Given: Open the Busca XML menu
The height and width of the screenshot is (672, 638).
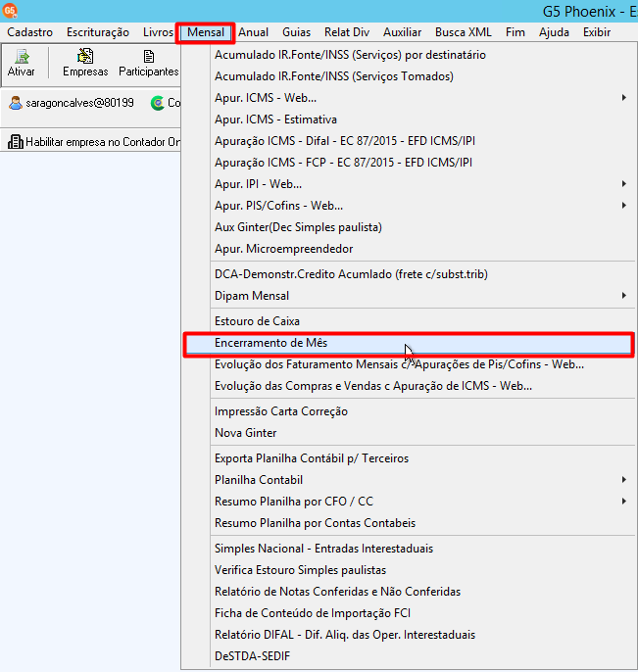Looking at the screenshot, I should (463, 32).
